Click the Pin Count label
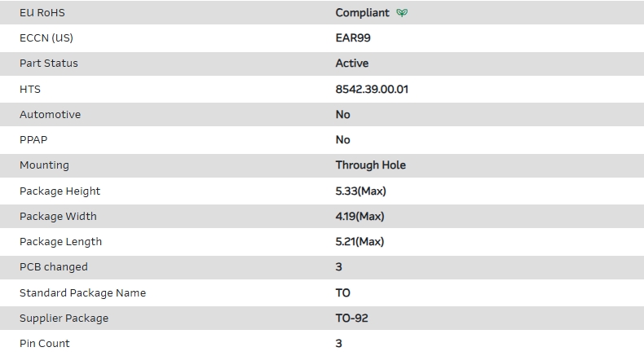644x356 pixels. [45, 343]
